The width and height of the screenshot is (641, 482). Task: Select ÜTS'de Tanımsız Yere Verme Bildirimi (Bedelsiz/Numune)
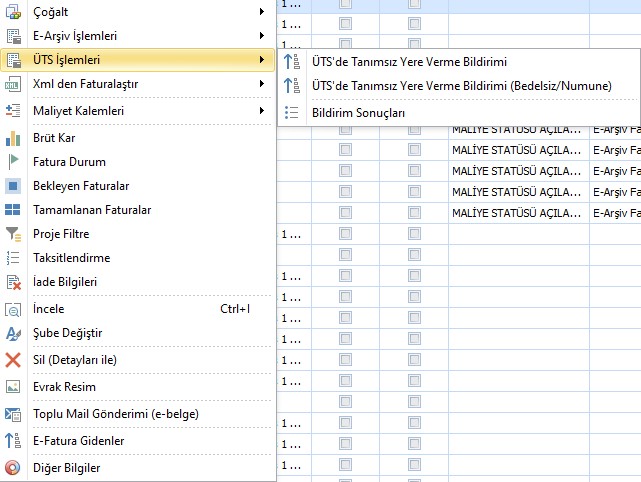point(461,87)
